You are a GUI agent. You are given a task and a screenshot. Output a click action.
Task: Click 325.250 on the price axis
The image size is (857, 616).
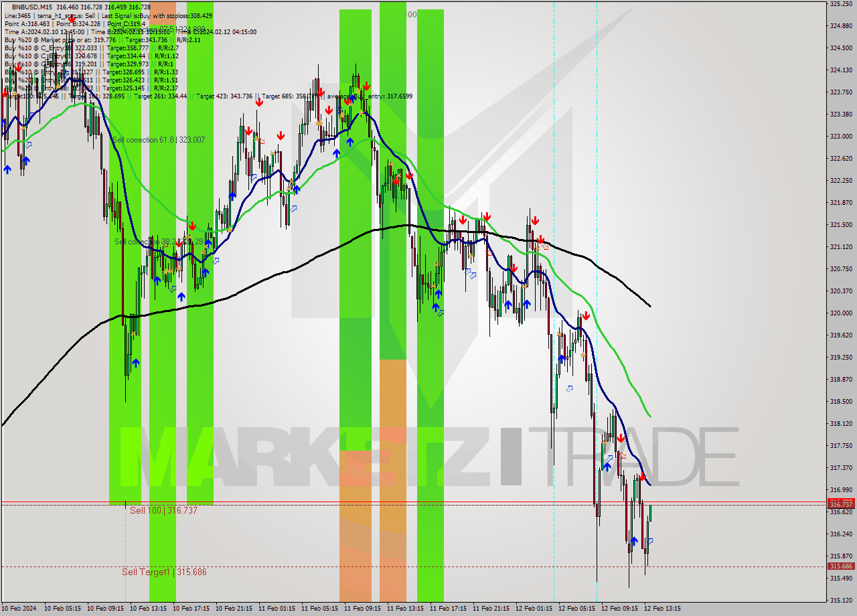841,4
